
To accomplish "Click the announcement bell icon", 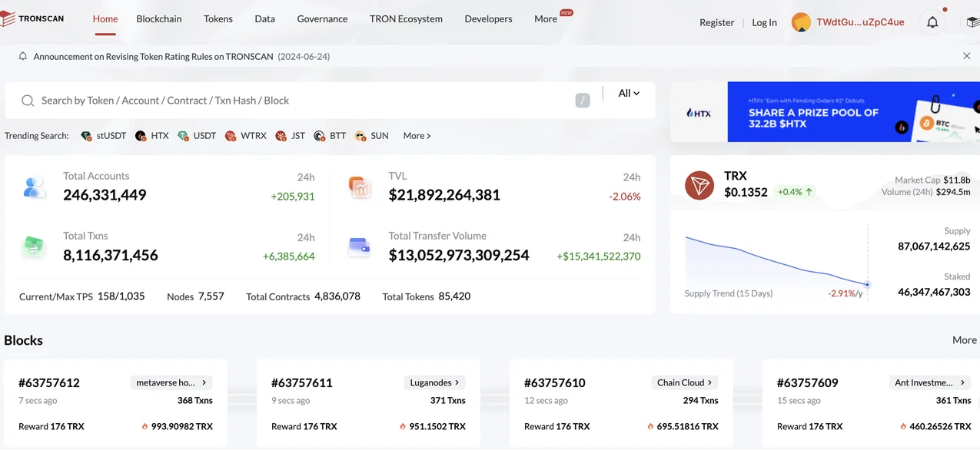I will point(23,56).
